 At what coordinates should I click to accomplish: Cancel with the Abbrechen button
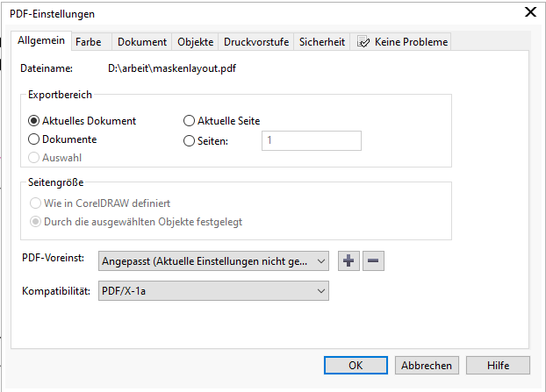(427, 365)
